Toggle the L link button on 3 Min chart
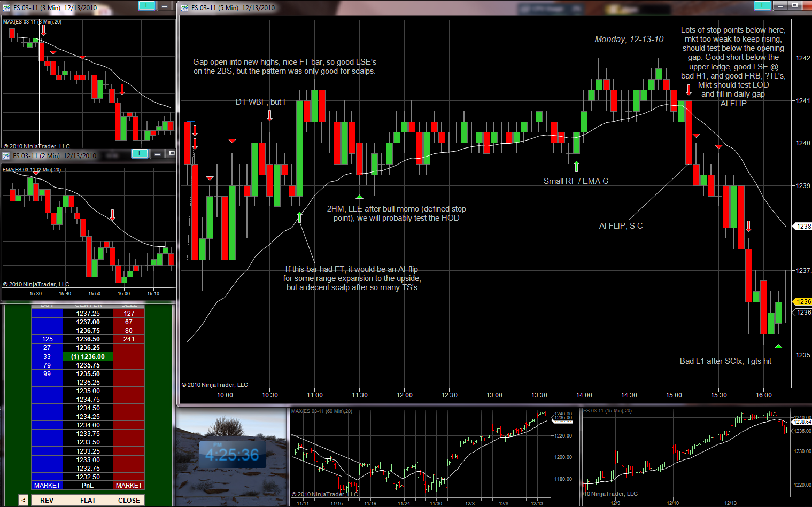 (x=146, y=6)
